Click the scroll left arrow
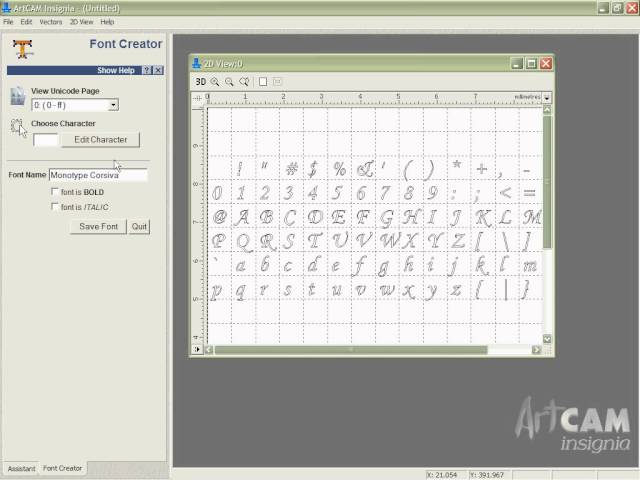Screen dimensions: 640x480 click(x=209, y=350)
